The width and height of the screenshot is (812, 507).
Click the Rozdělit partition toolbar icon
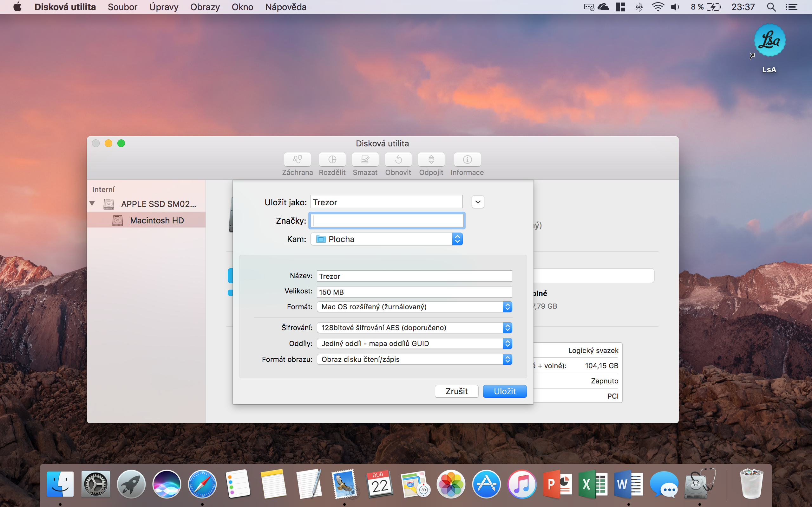click(x=332, y=160)
